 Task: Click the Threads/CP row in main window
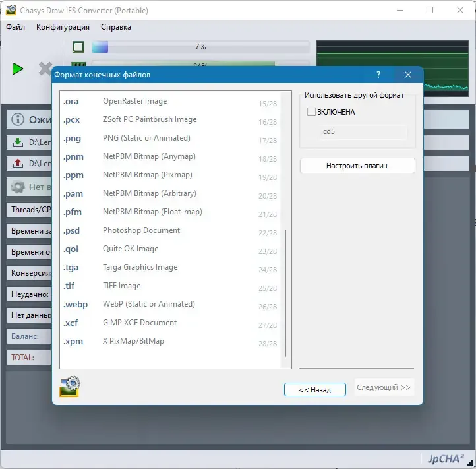29,210
